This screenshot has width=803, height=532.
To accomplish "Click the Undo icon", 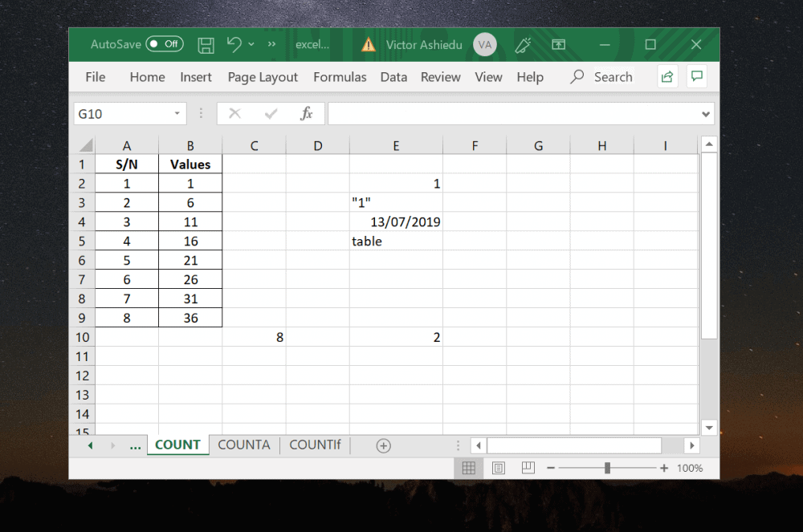I will pyautogui.click(x=233, y=45).
